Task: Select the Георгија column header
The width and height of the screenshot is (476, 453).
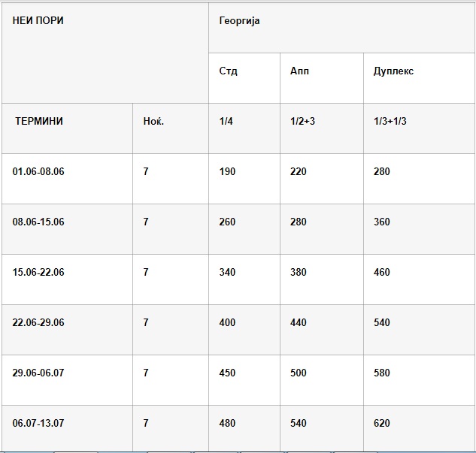Action: tap(239, 21)
